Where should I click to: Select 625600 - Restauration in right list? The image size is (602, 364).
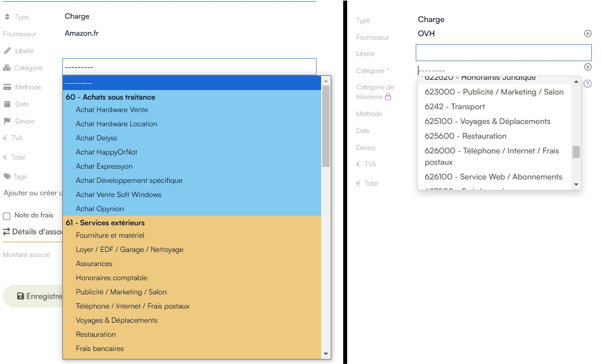tap(466, 136)
